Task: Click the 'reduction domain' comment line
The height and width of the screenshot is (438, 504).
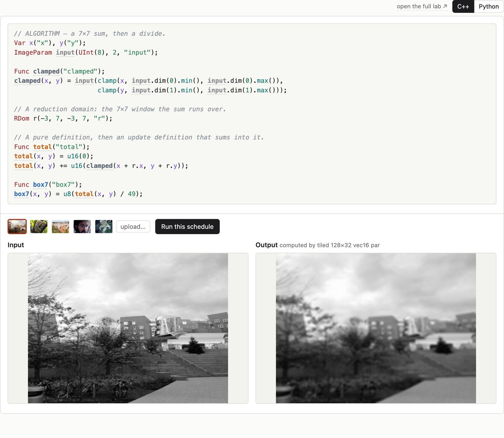Action: (x=120, y=109)
